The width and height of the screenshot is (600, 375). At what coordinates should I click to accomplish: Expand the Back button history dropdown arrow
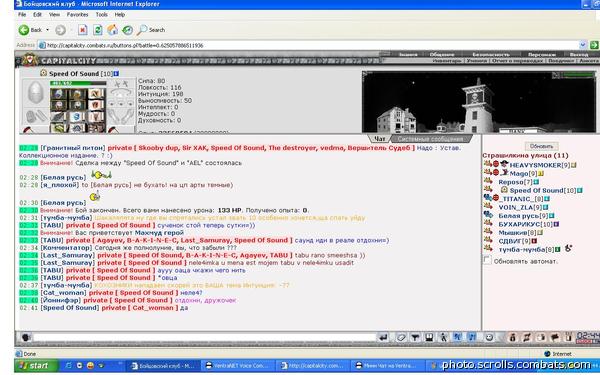[47, 30]
